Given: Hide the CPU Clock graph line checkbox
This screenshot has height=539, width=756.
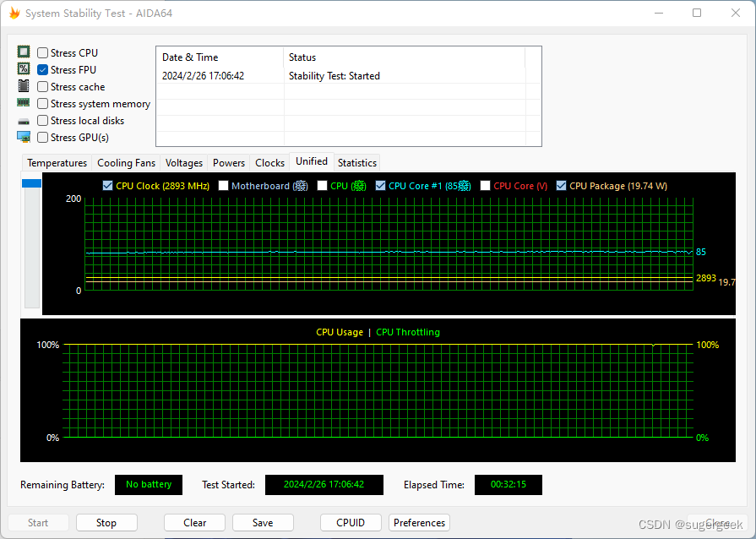Looking at the screenshot, I should (107, 186).
